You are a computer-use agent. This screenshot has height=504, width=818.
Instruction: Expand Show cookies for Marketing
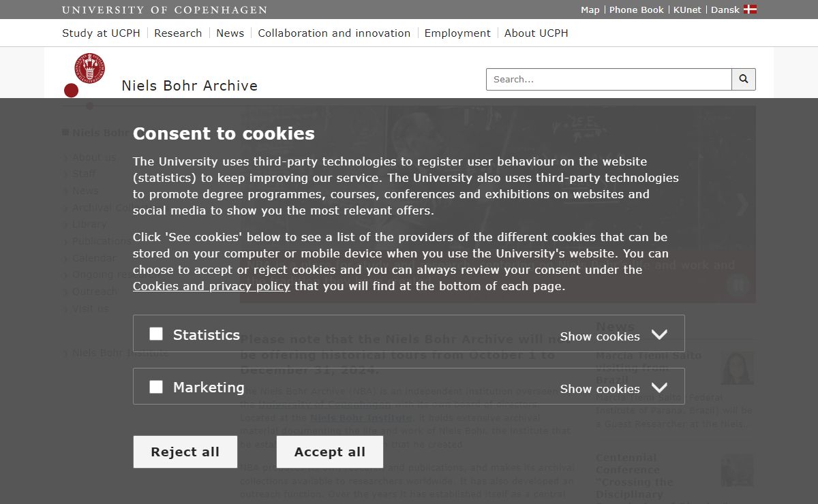[x=600, y=389]
